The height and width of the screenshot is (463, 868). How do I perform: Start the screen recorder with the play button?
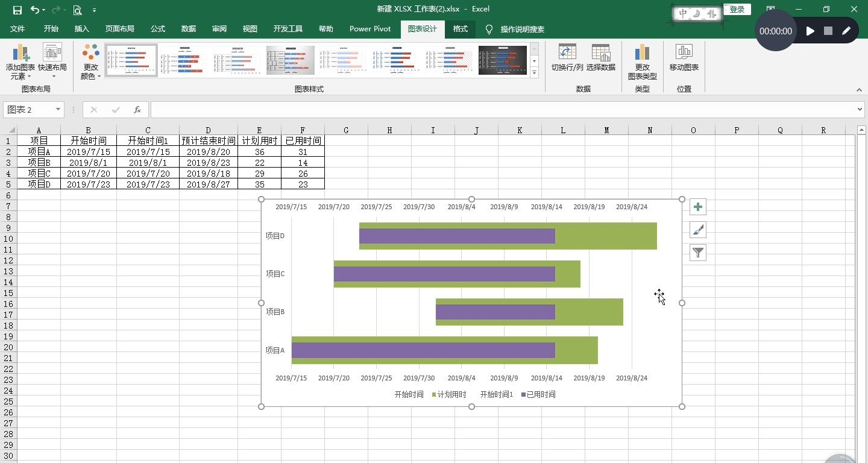coord(810,31)
